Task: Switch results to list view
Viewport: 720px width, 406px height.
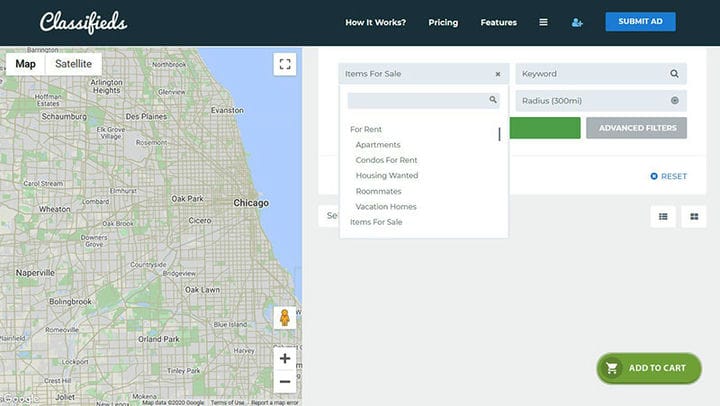Action: (x=663, y=216)
